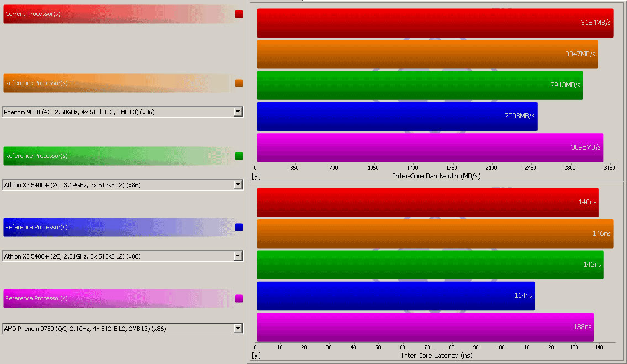Viewport: 627px width, 364px height.
Task: Click the 140 tick on latency axis
Action: click(599, 347)
